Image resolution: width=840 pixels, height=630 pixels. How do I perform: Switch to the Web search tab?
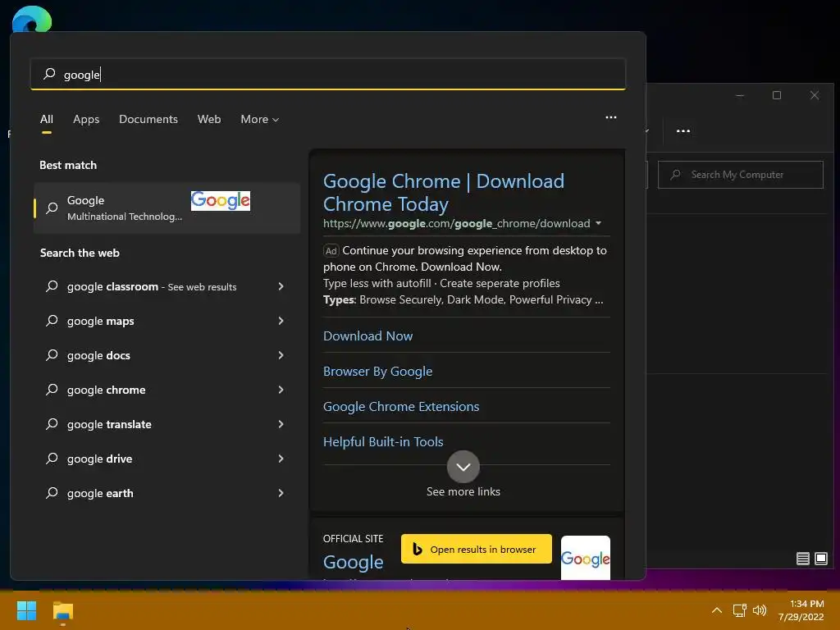pos(209,120)
